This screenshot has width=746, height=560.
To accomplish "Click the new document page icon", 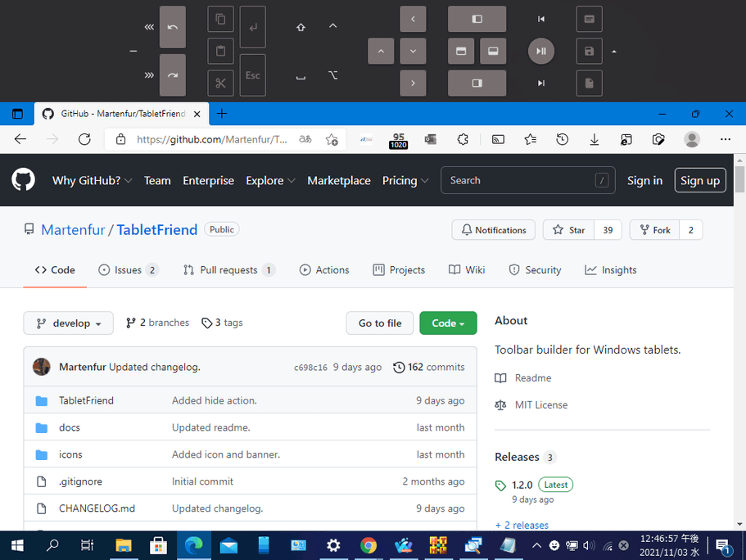I will 589,84.
